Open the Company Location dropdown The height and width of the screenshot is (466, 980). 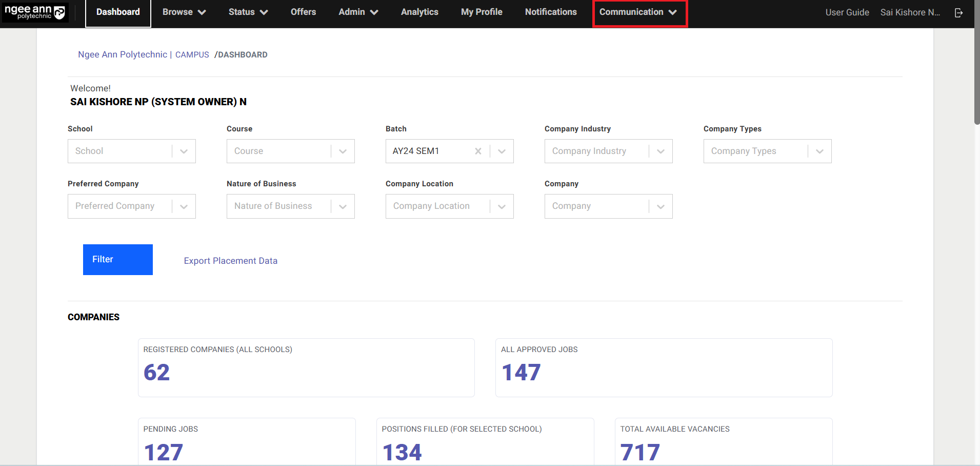click(502, 206)
